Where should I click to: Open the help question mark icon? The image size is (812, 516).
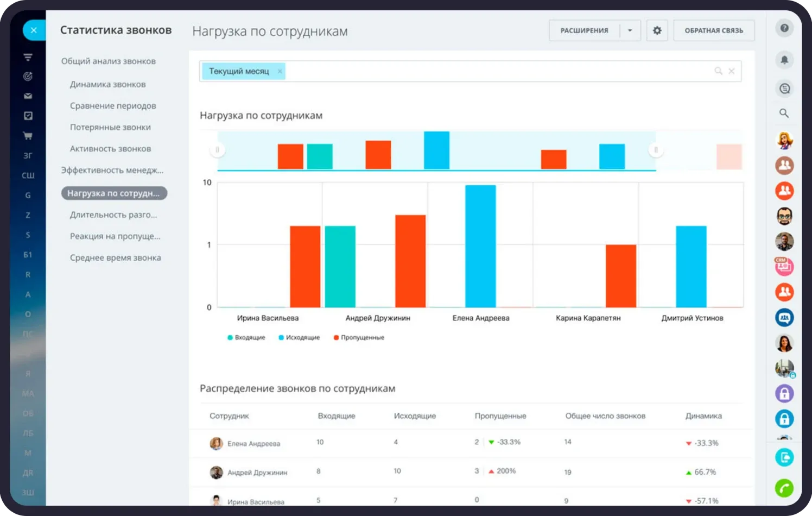pyautogui.click(x=784, y=28)
